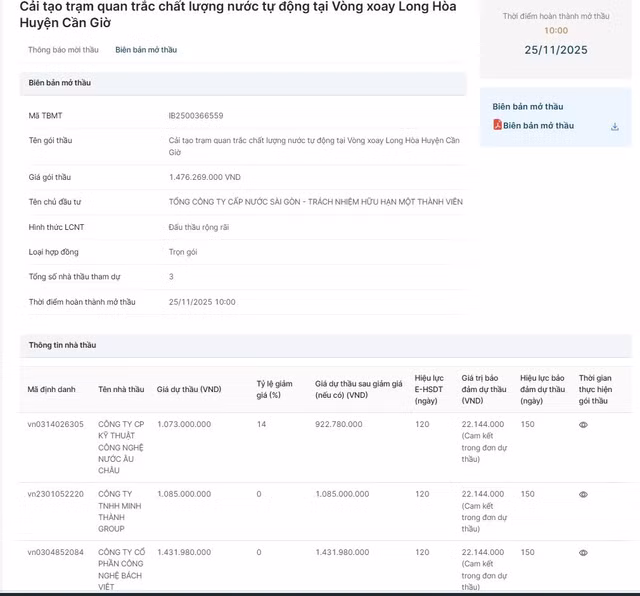
Task: Click bidder ID vn0304852084
Action: 56,552
